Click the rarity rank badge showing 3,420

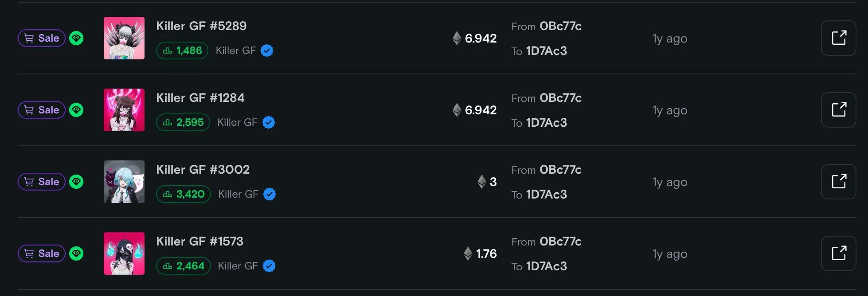click(x=183, y=194)
